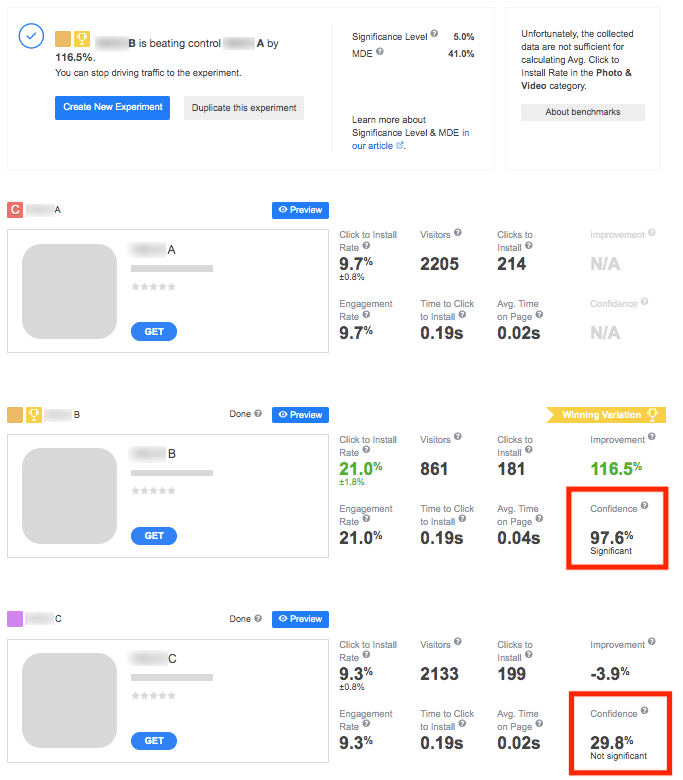Click the purple color swatch for variation C
The width and height of the screenshot is (683, 780).
[15, 619]
